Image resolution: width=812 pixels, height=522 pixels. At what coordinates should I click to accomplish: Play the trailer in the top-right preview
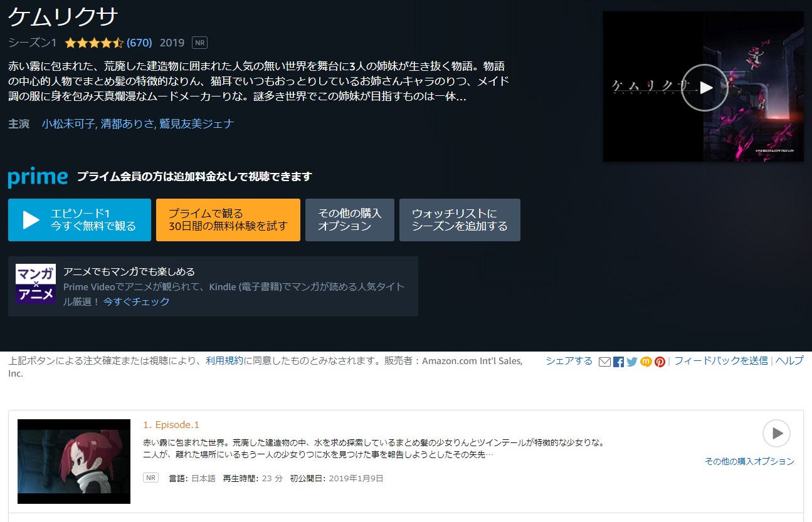pyautogui.click(x=704, y=88)
